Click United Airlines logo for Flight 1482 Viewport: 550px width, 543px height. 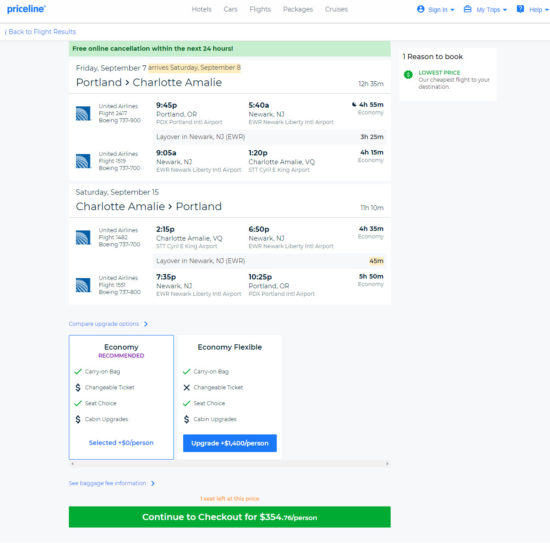83,237
